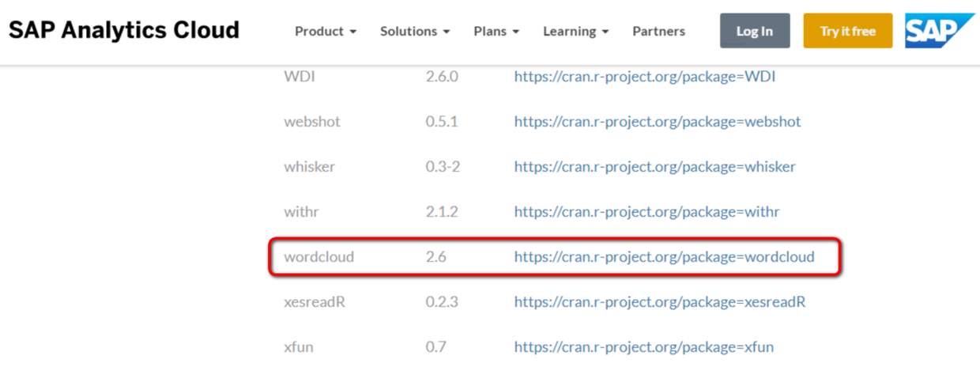This screenshot has width=980, height=371.
Task: Click the Learning menu caret arrow
Action: [605, 32]
